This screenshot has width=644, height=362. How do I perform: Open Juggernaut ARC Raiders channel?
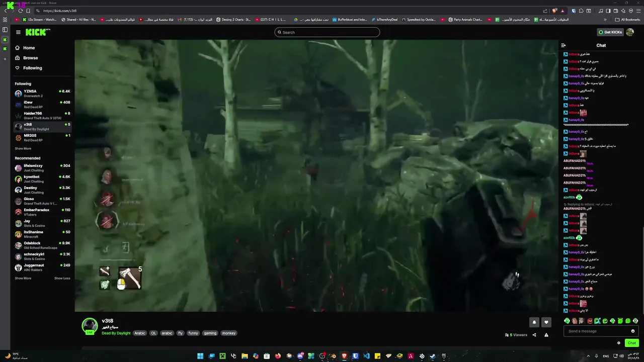click(x=42, y=267)
